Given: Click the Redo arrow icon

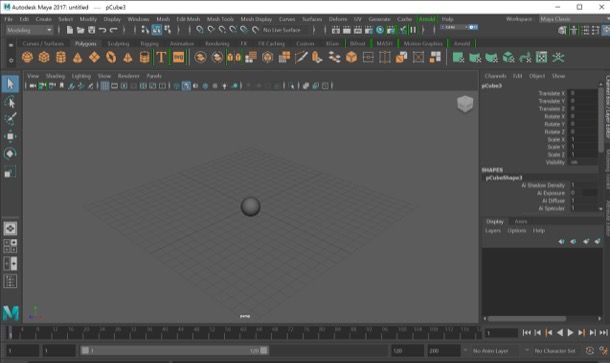Looking at the screenshot, I should click(114, 30).
